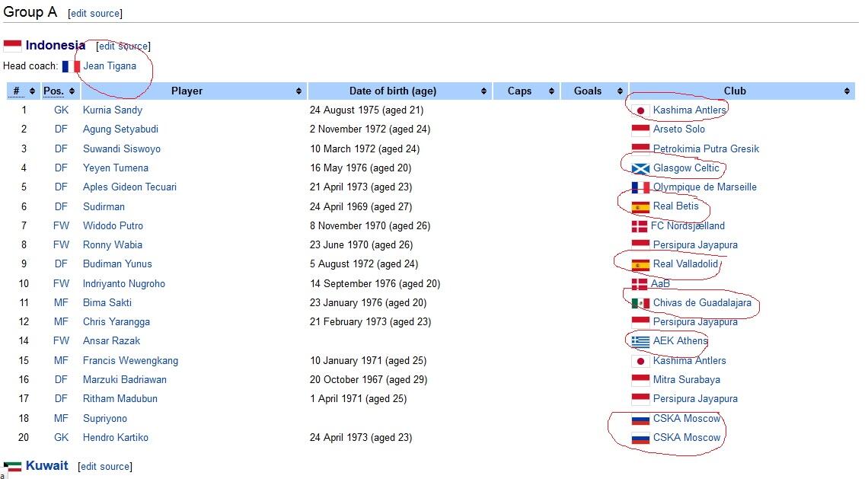Open edit source link for Group A
Screen dimensions: 868x479
click(95, 14)
